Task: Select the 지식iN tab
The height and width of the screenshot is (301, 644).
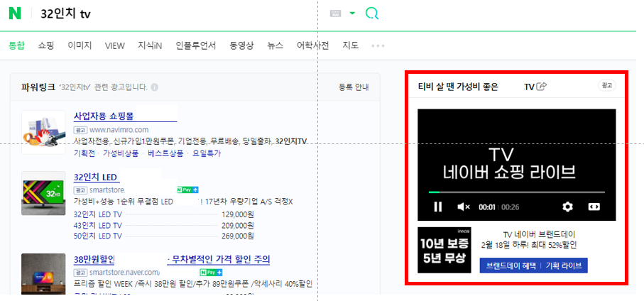Action: tap(150, 45)
